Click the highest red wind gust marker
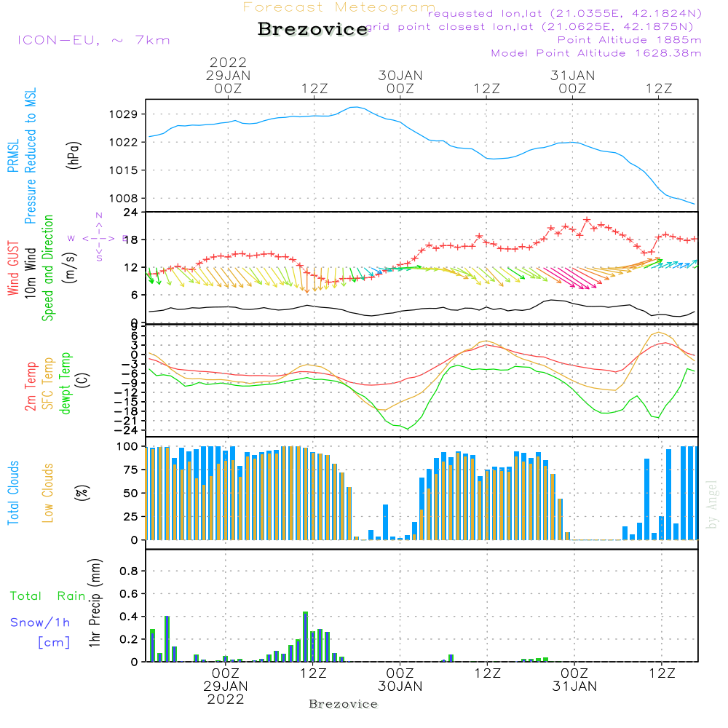728x728 pixels. [587, 220]
